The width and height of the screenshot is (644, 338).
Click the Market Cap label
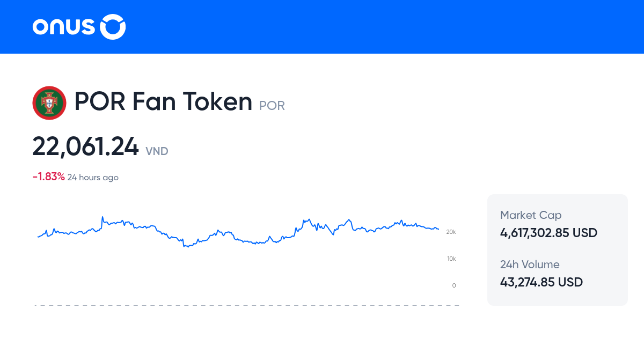click(x=531, y=215)
